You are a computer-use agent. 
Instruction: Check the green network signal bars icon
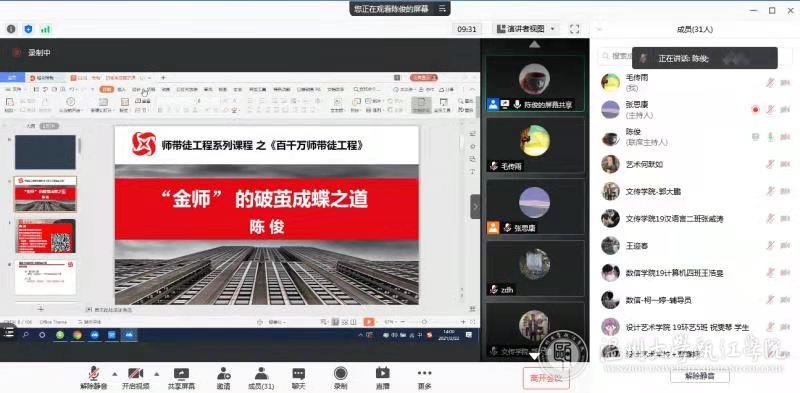[x=46, y=29]
